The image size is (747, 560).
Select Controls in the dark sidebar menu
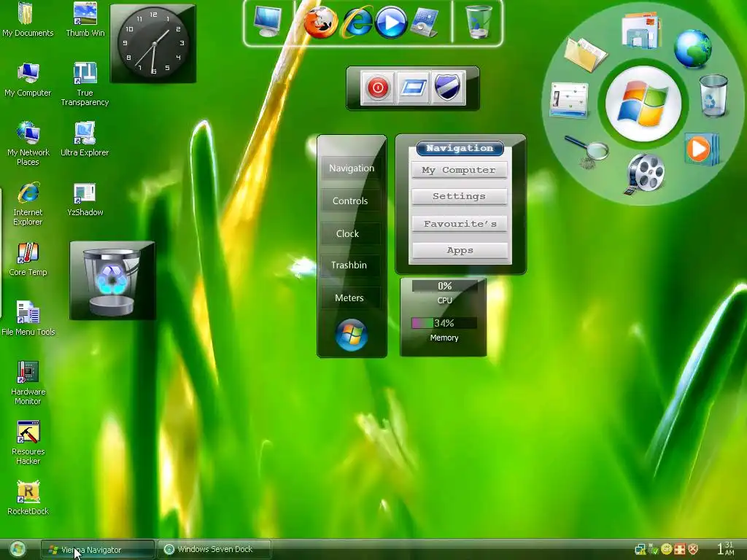click(350, 201)
